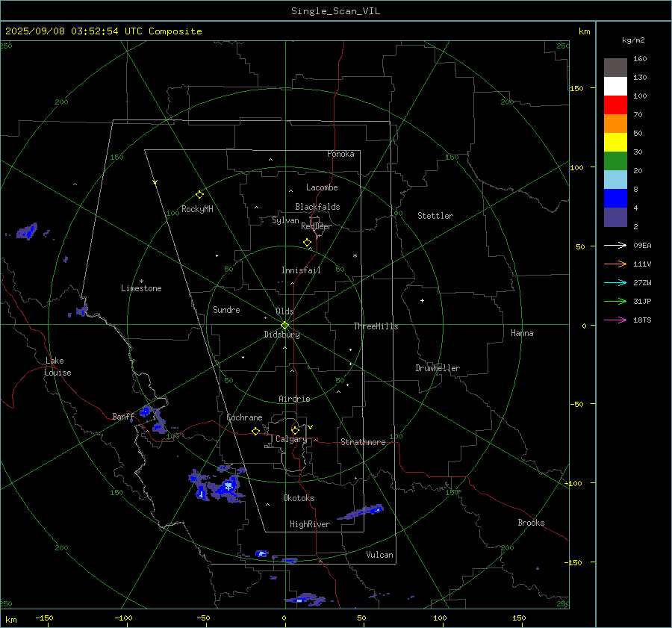Click the yellow diamond marker below Cochrane
Screen dimensions: 672x628
click(255, 432)
